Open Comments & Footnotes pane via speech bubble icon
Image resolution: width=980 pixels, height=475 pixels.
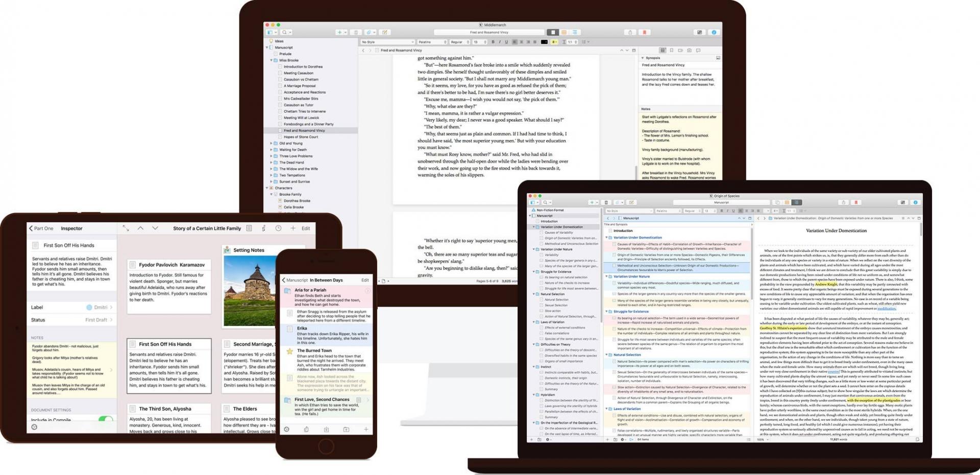coord(698,50)
